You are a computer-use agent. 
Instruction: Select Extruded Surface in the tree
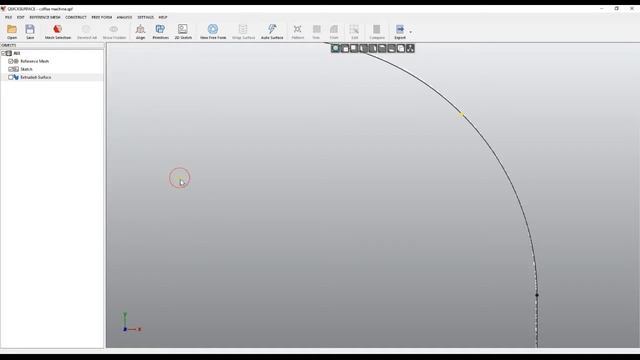[x=36, y=77]
